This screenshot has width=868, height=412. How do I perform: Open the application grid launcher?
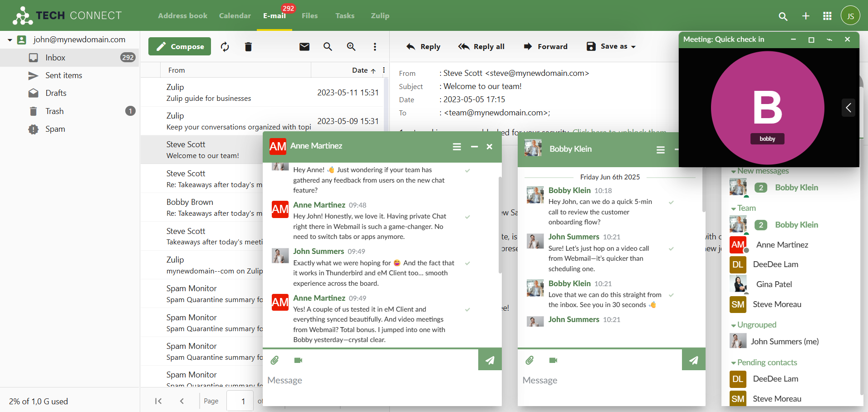827,15
